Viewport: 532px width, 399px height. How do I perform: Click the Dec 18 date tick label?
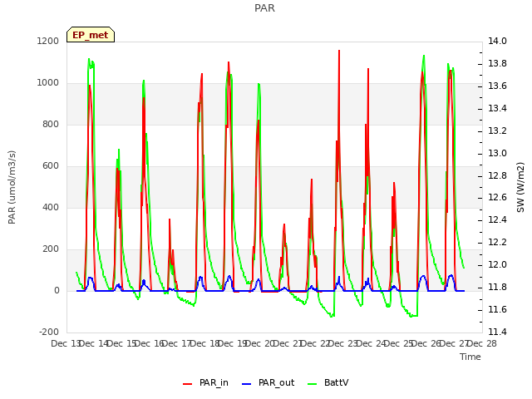click(204, 343)
